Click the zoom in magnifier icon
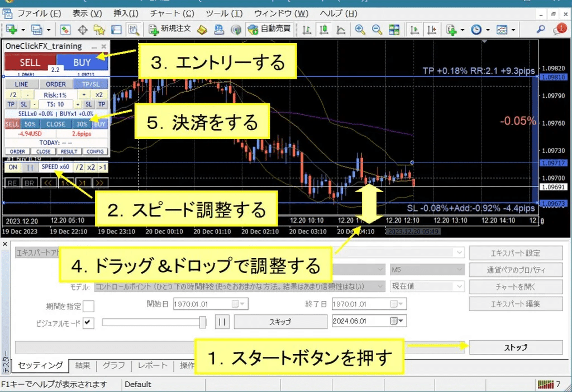 360,30
